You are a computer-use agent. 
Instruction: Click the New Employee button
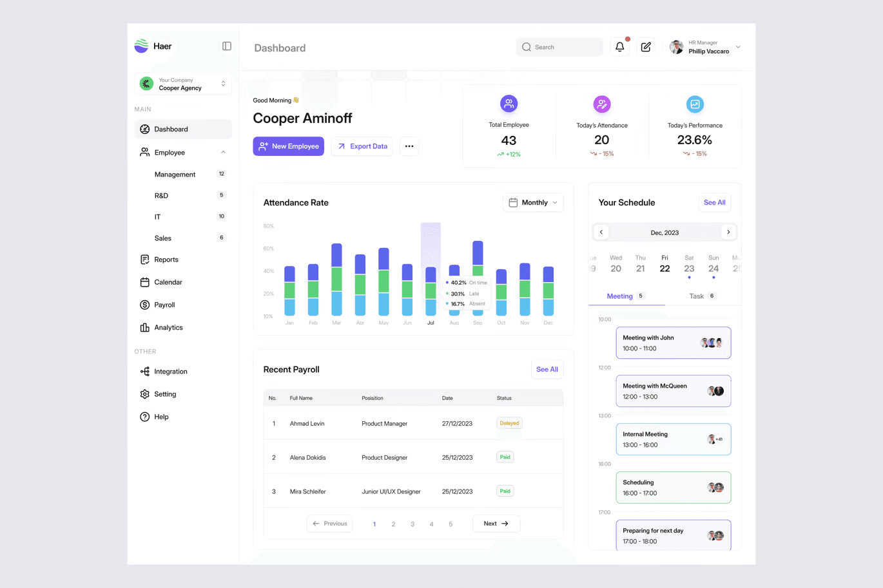pyautogui.click(x=288, y=146)
